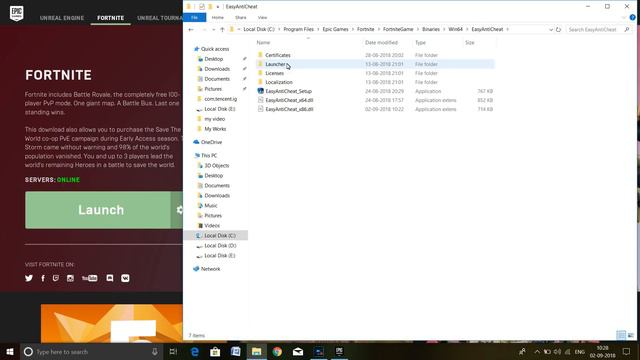Select the Licenses folder
640x360 pixels.
274,73
